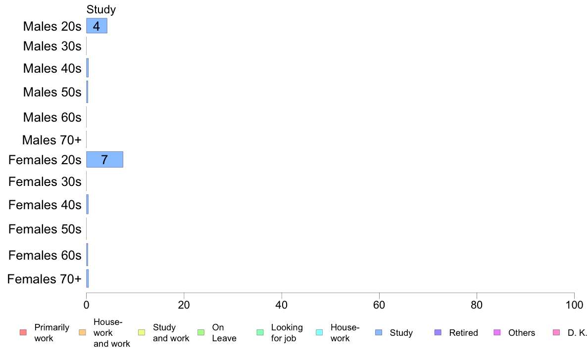Select the Others magenta legend swatch
Viewport: 588px width, 364px height.
[497, 332]
